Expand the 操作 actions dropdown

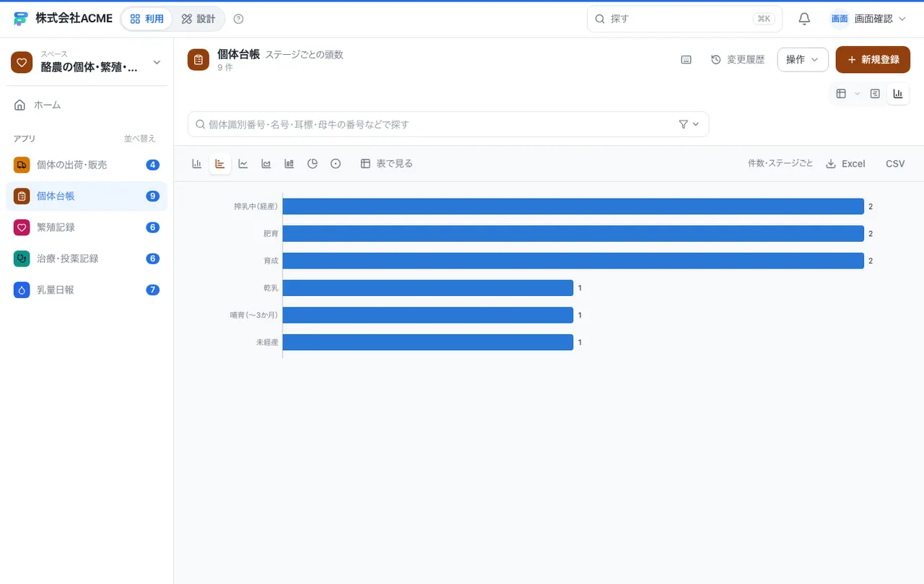pyautogui.click(x=803, y=60)
